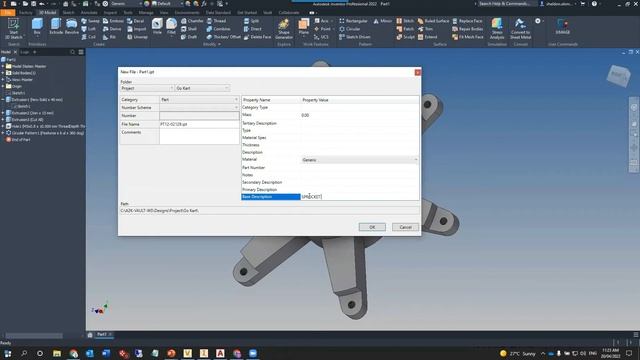Select the Shell tool
The height and width of the screenshot is (360, 640).
pos(189,29)
